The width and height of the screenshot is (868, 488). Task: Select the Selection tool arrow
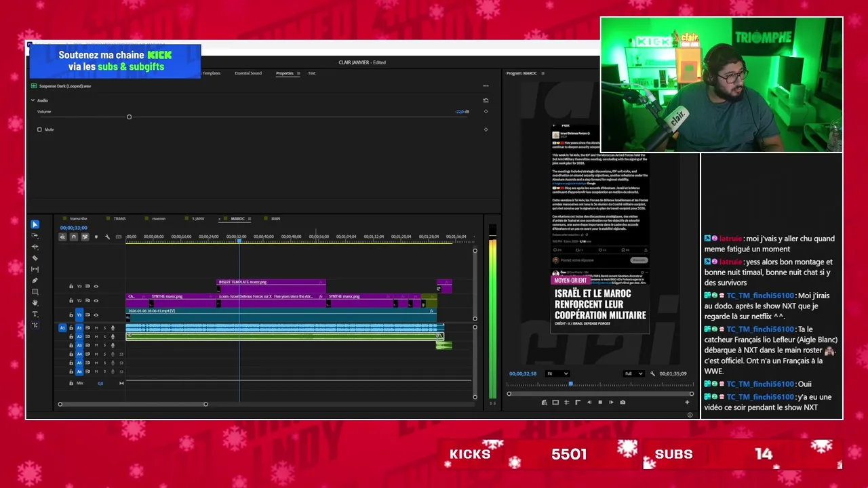click(35, 224)
